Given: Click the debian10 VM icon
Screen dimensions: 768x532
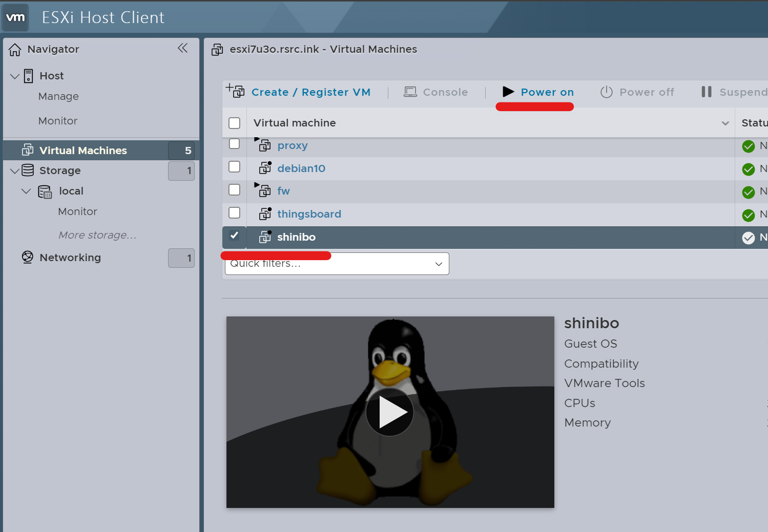Looking at the screenshot, I should [x=265, y=167].
